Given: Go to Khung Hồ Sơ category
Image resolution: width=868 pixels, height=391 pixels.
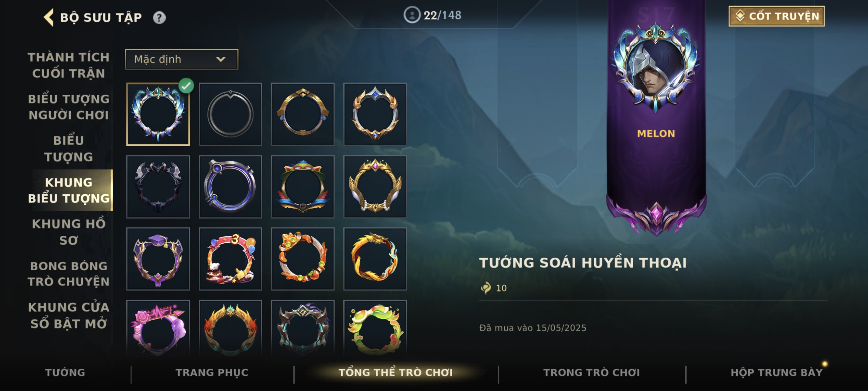Looking at the screenshot, I should 69,232.
